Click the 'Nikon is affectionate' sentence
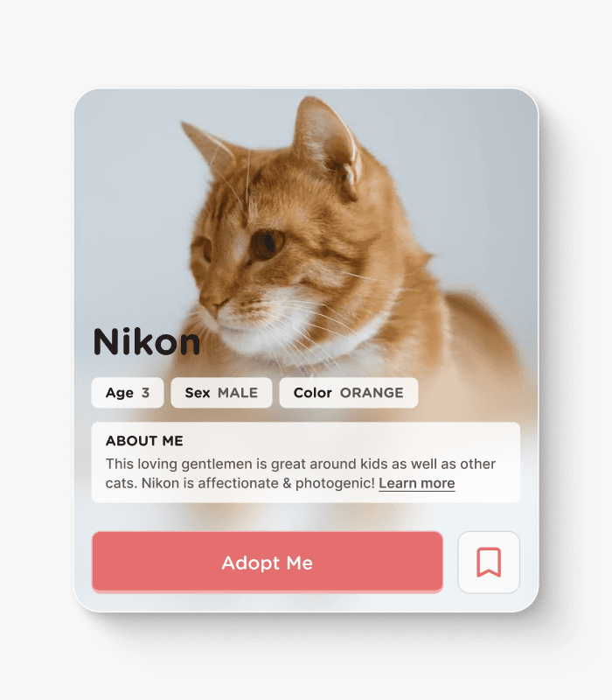The image size is (612, 700). click(x=258, y=484)
